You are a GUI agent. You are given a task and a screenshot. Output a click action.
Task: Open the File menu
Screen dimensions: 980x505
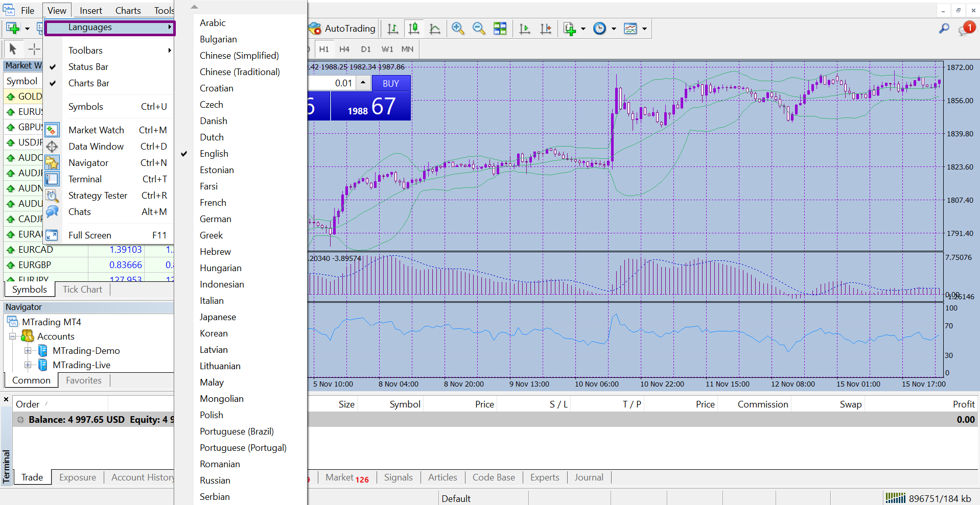pos(28,11)
